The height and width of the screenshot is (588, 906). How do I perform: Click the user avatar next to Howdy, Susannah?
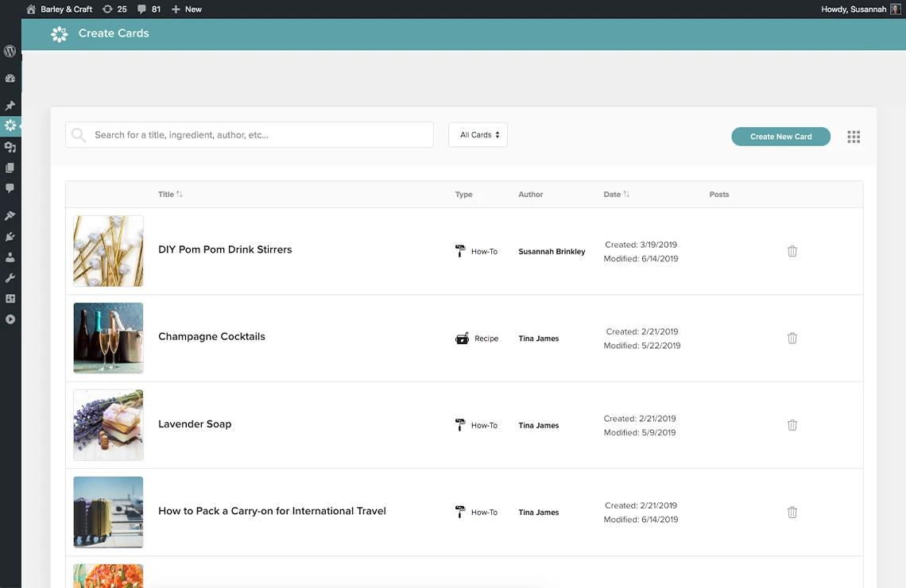click(x=895, y=10)
